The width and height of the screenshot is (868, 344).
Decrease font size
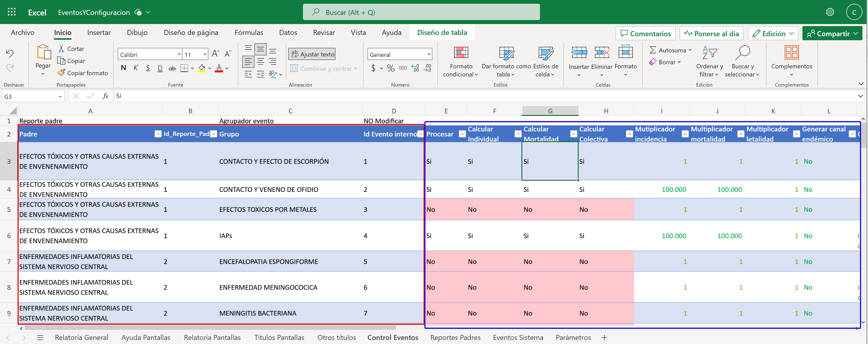pos(228,54)
